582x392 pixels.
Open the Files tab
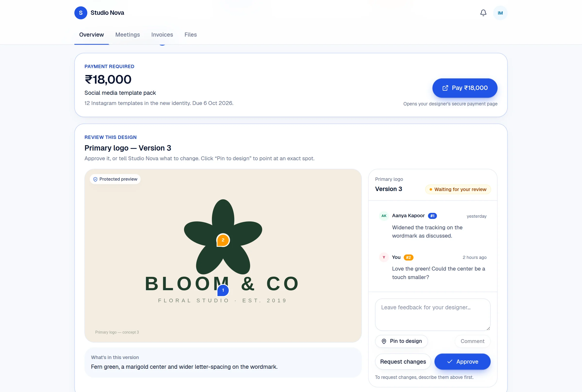pyautogui.click(x=191, y=35)
